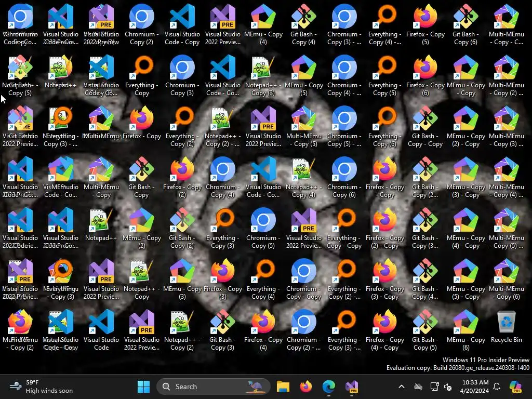Image resolution: width=532 pixels, height=399 pixels.
Task: Click the MEmu - Copy - Copy shortcut
Action: [x=465, y=76]
